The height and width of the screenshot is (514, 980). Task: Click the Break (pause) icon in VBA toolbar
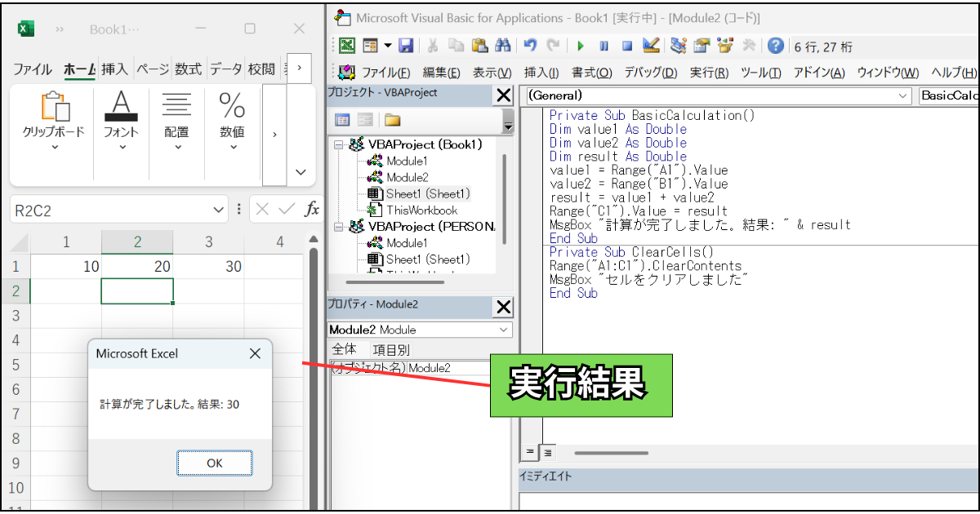pos(604,46)
